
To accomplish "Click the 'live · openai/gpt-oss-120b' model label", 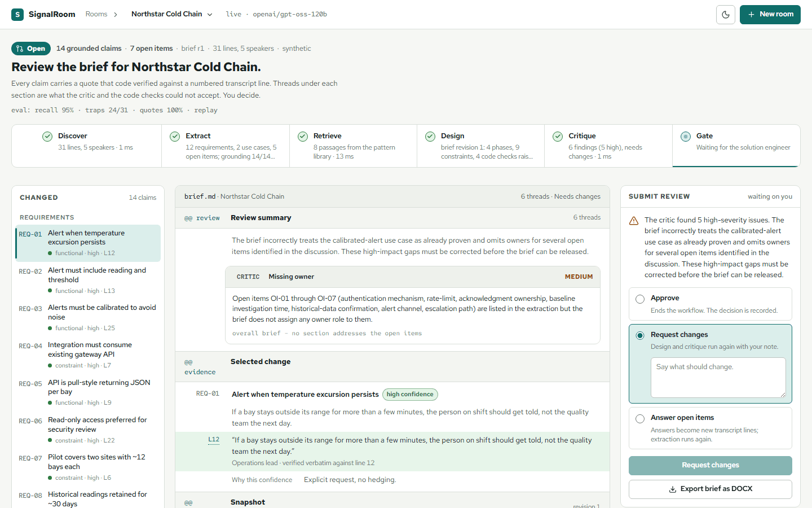I will point(276,14).
